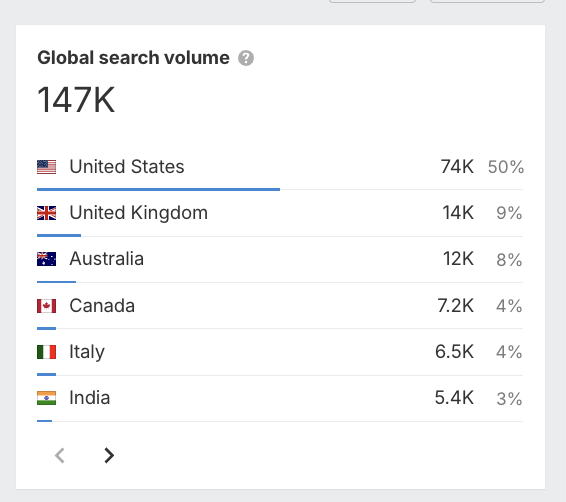Viewport: 566px width, 502px height.
Task: Select the United Kingdom country name
Action: [x=139, y=213]
